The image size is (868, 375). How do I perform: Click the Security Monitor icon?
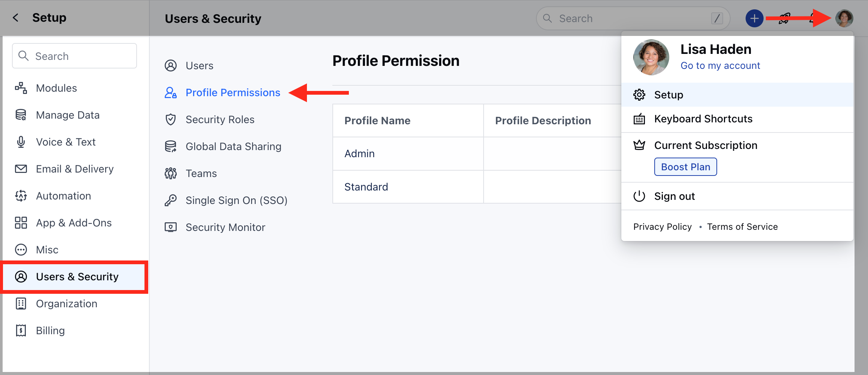click(171, 227)
